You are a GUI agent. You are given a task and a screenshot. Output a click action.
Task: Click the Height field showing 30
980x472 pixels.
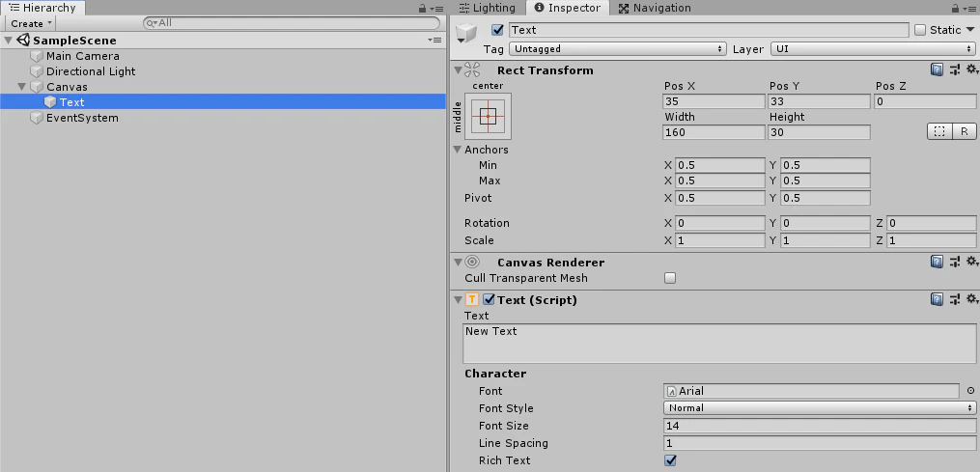pyautogui.click(x=820, y=132)
